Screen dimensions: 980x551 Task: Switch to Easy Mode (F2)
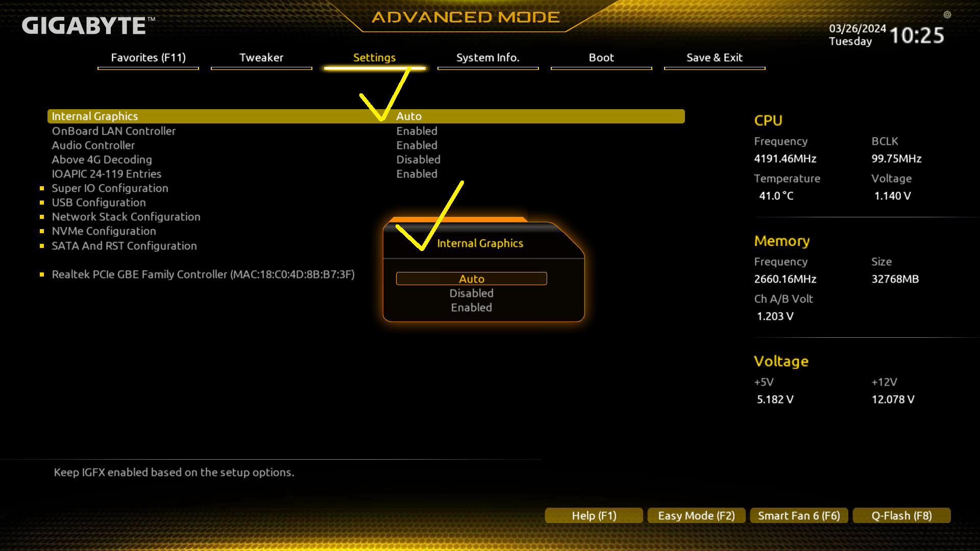(696, 515)
